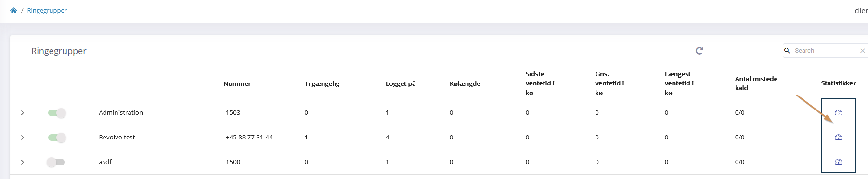Toggle the Administration group switch
Screen dimensions: 868x179
point(57,113)
